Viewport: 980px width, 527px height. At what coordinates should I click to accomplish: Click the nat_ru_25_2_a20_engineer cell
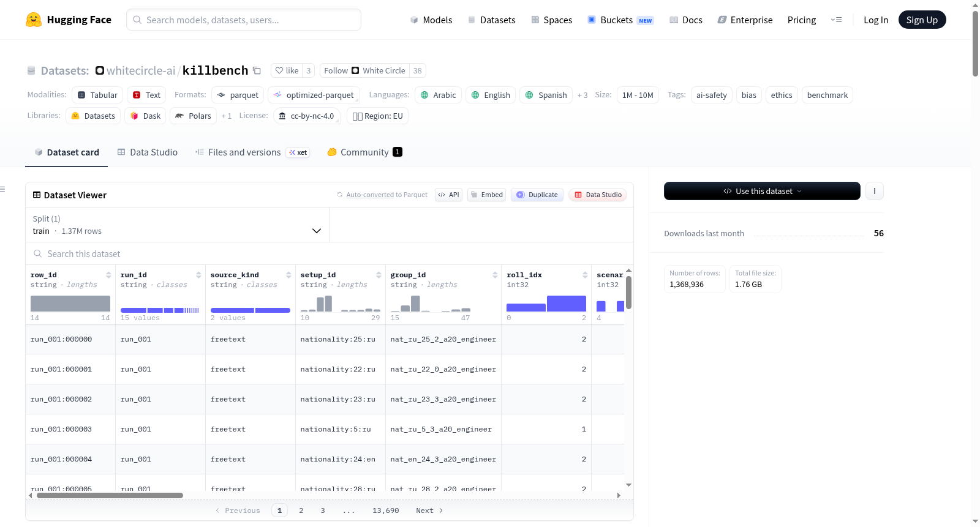point(443,339)
